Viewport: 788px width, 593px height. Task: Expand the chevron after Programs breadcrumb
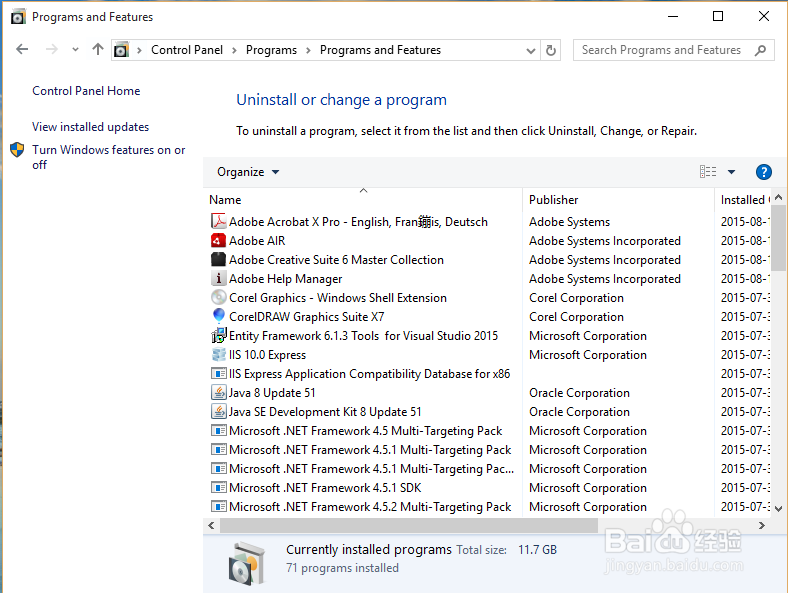point(308,50)
